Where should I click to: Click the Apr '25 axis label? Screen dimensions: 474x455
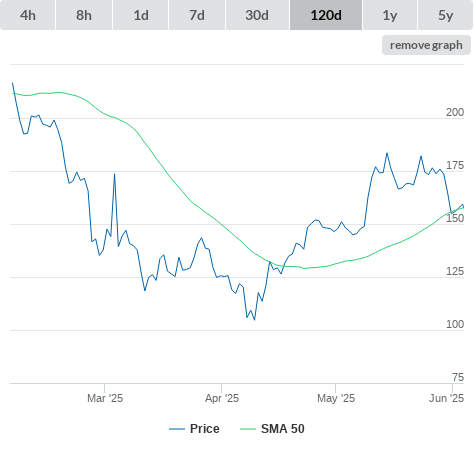click(x=222, y=398)
